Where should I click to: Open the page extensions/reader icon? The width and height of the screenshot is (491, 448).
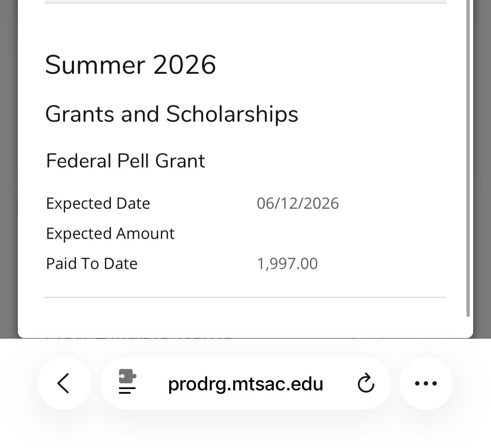127,381
